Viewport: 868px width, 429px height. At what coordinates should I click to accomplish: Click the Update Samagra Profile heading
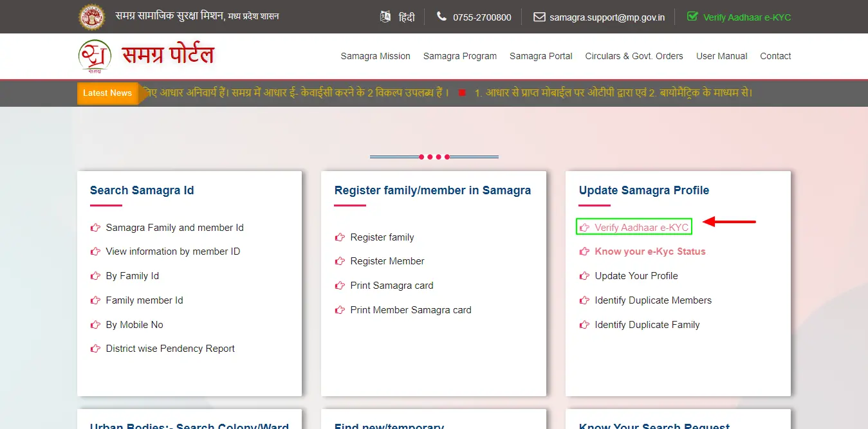click(x=644, y=190)
